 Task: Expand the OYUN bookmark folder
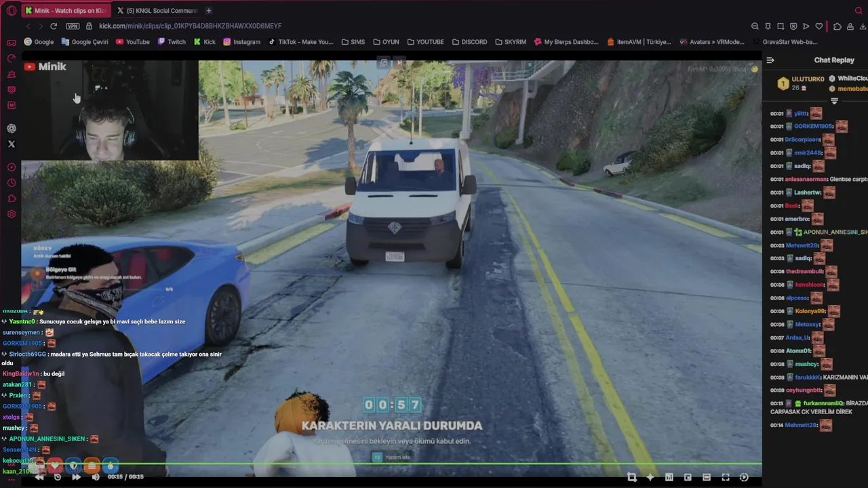coord(386,42)
